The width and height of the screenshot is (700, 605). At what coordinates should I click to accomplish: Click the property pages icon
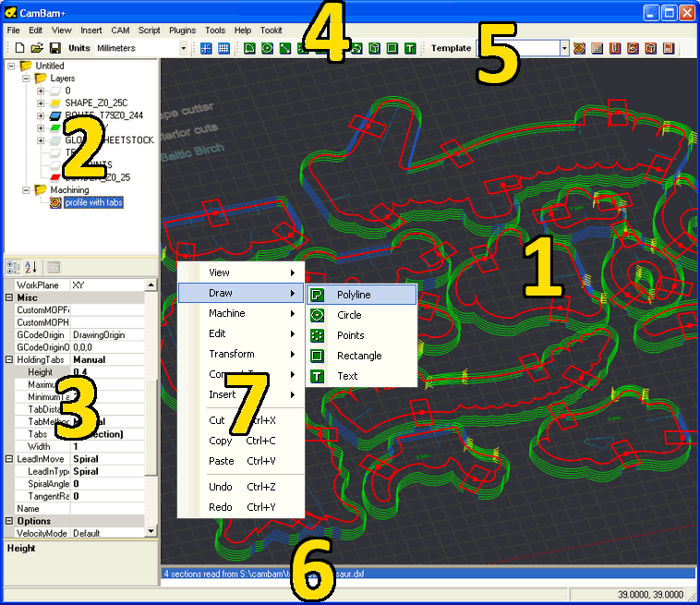pos(54,268)
